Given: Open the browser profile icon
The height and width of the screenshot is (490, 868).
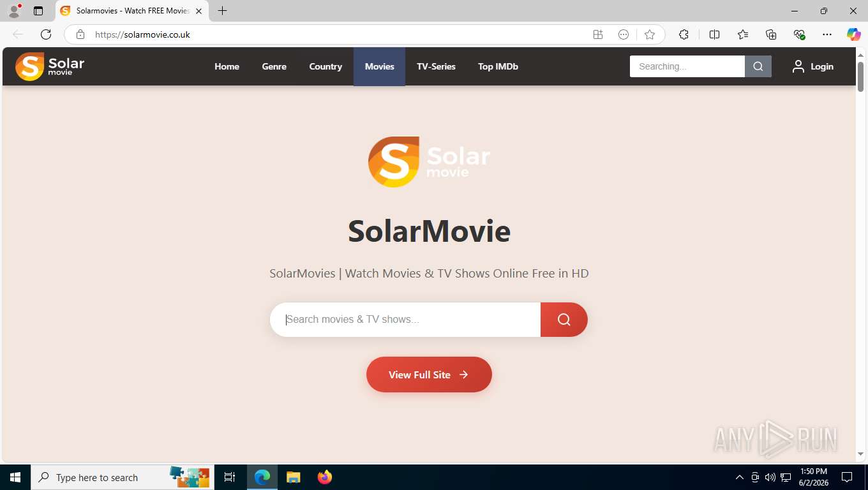Looking at the screenshot, I should coord(14,11).
